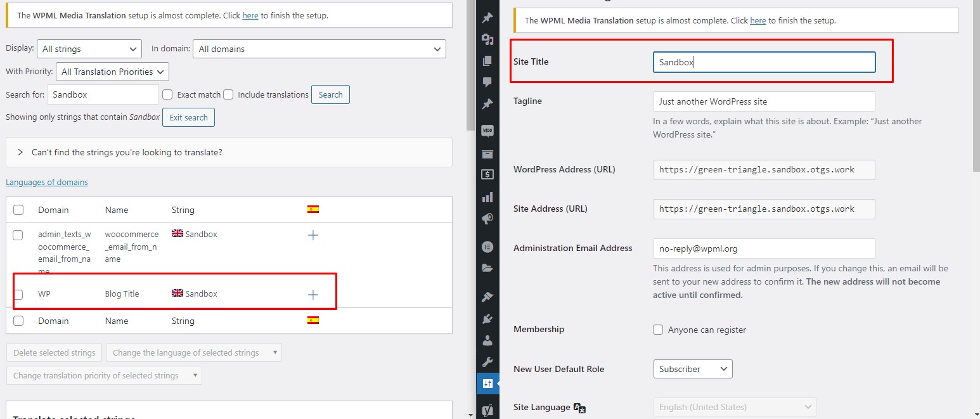980x419 pixels.
Task: Click 'admin_texts_woocommerce_email_from_name' domain cell
Action: tap(65, 252)
